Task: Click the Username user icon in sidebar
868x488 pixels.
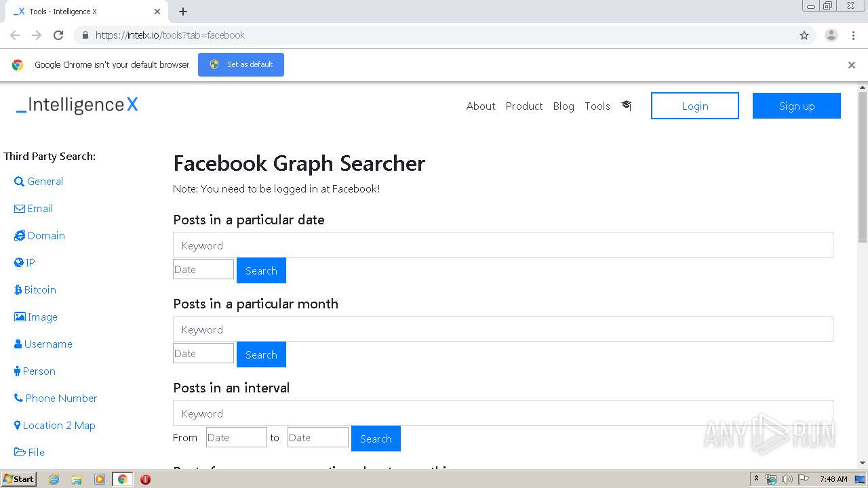Action: (x=18, y=344)
